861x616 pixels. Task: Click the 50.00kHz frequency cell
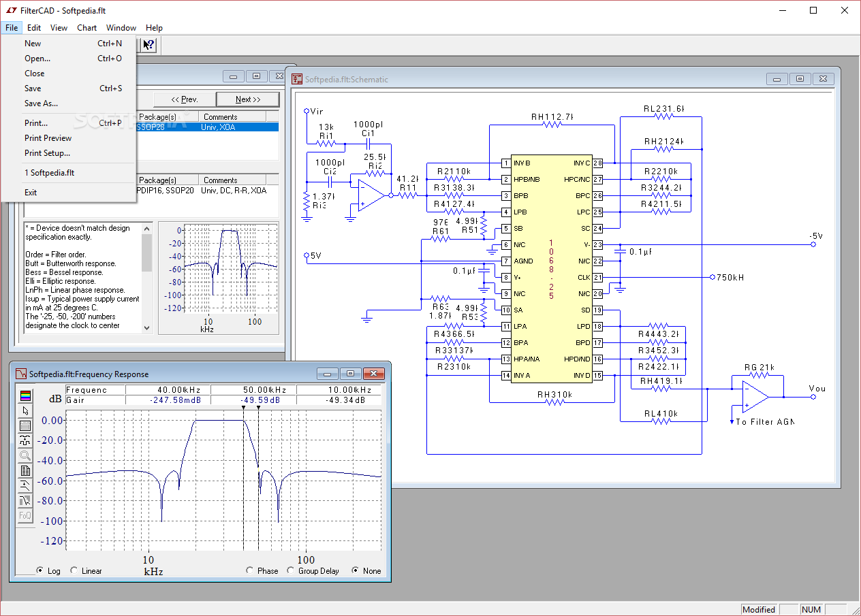(x=253, y=390)
